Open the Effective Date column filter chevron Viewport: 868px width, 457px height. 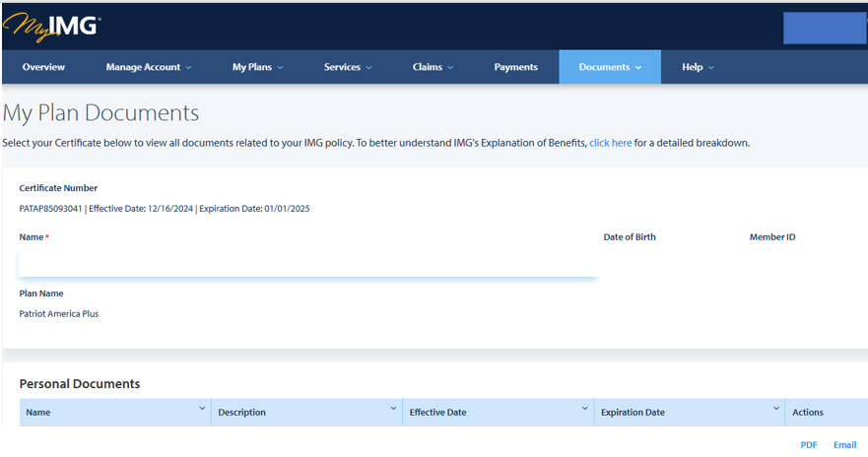[584, 409]
